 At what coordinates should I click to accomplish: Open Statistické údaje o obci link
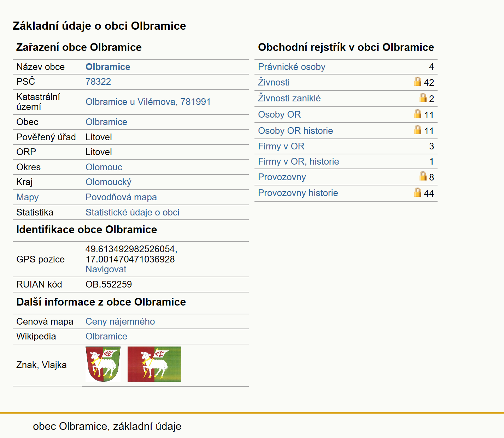point(133,212)
